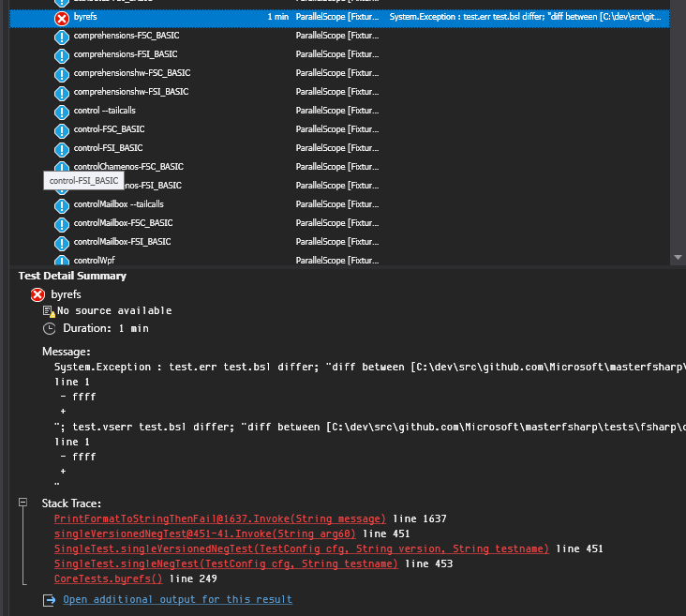Click the duration clock icon
The width and height of the screenshot is (686, 616).
click(x=49, y=328)
